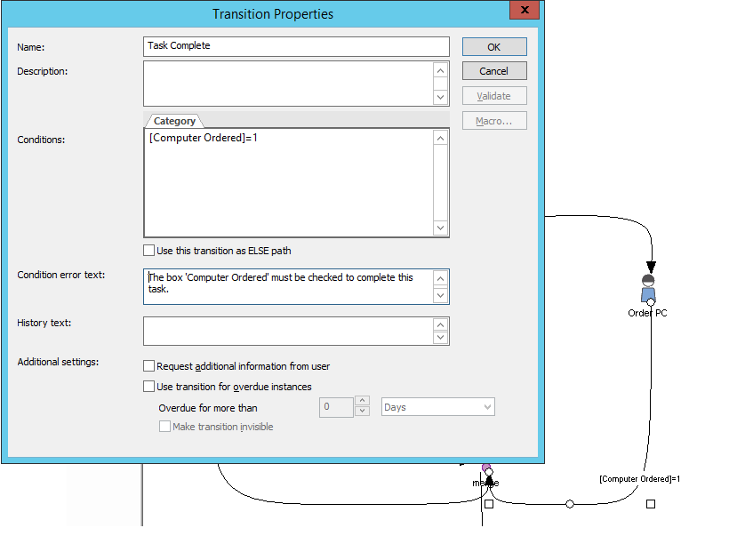Click the Conditions box scroll-down arrow
Viewport: 729px width, 560px height.
click(x=440, y=228)
